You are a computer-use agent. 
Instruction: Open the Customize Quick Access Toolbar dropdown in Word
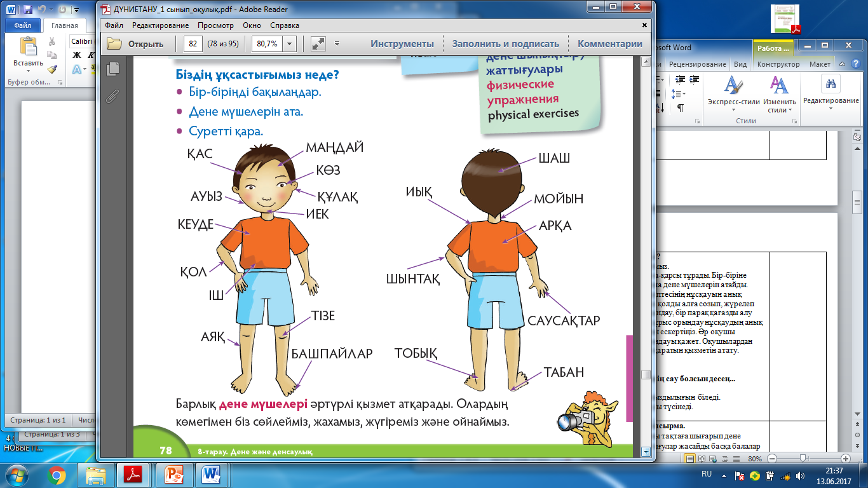[x=76, y=10]
